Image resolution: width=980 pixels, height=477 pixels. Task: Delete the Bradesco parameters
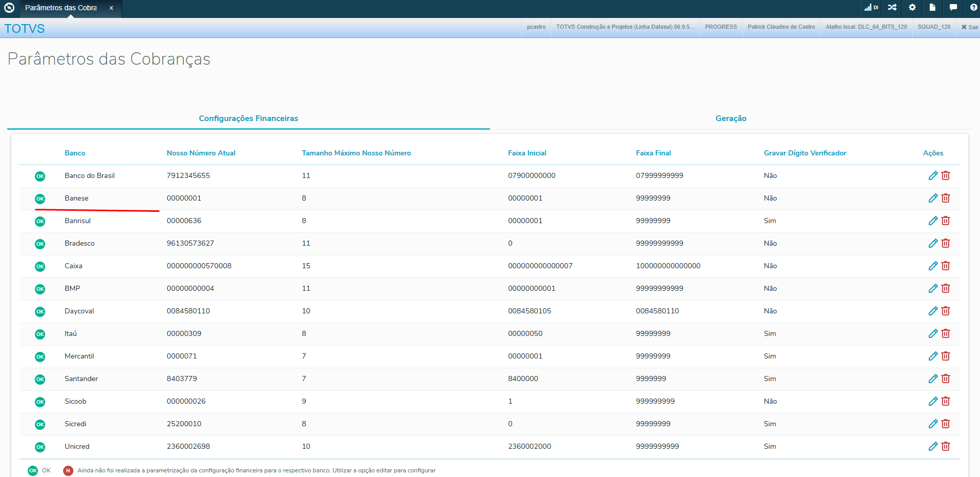(946, 243)
